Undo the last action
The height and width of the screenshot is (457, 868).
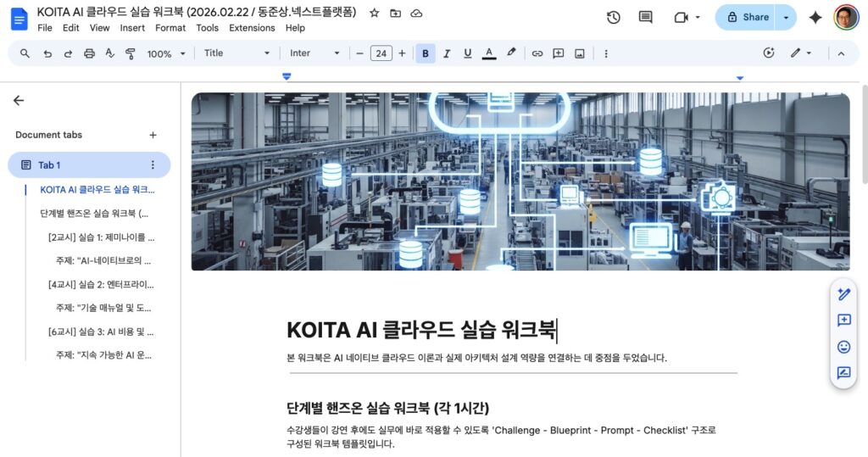pos(47,53)
